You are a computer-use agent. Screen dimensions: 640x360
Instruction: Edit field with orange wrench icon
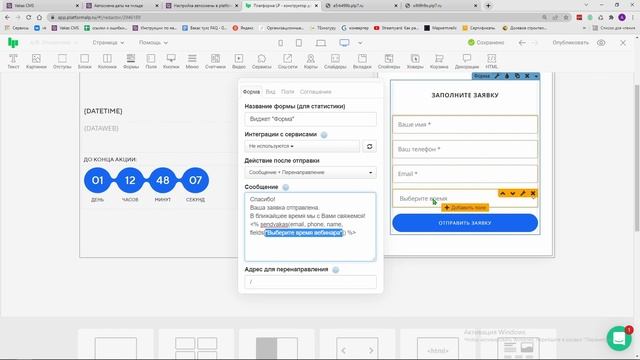(x=523, y=193)
